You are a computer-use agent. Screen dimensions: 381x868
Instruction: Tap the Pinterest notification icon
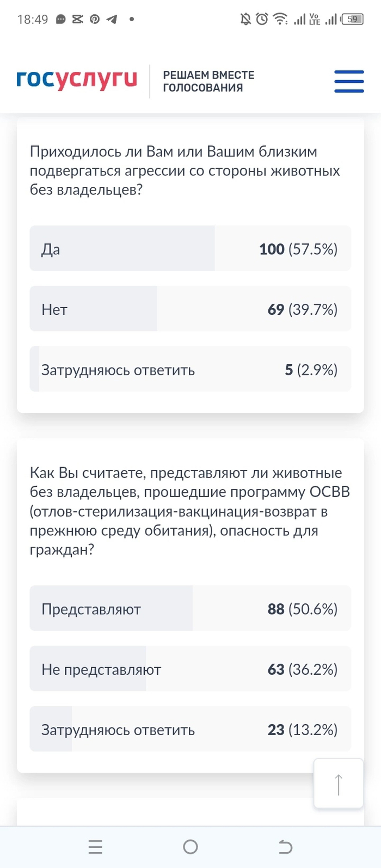tap(95, 20)
